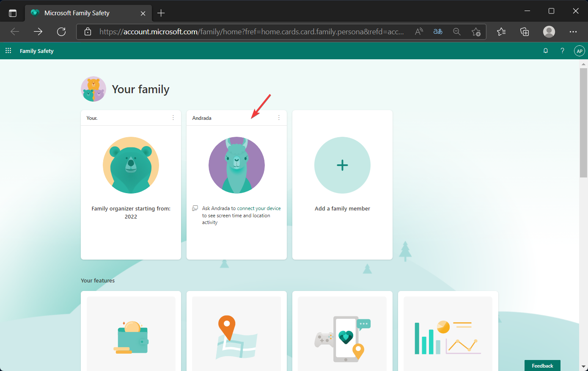Click the AP account avatar
Image resolution: width=588 pixels, height=371 pixels.
(579, 50)
